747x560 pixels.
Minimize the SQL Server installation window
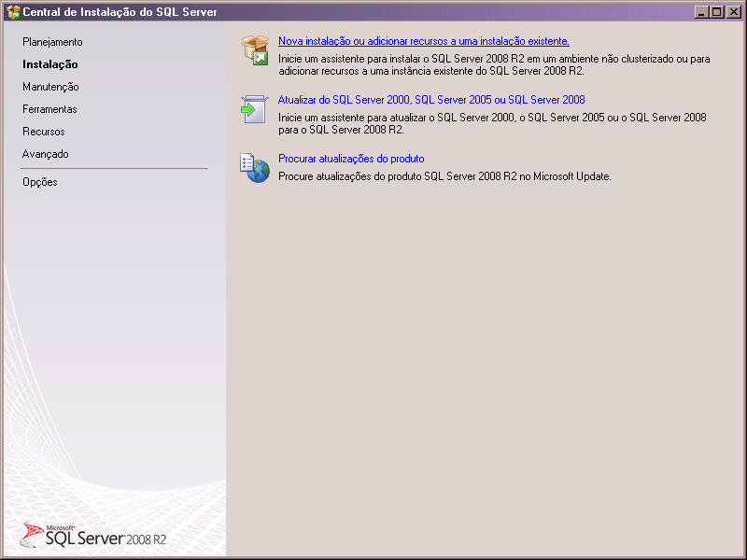pyautogui.click(x=701, y=12)
